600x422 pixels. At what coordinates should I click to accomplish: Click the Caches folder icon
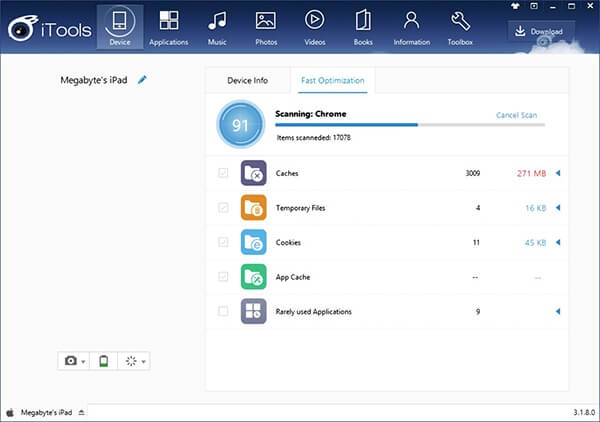tap(253, 173)
